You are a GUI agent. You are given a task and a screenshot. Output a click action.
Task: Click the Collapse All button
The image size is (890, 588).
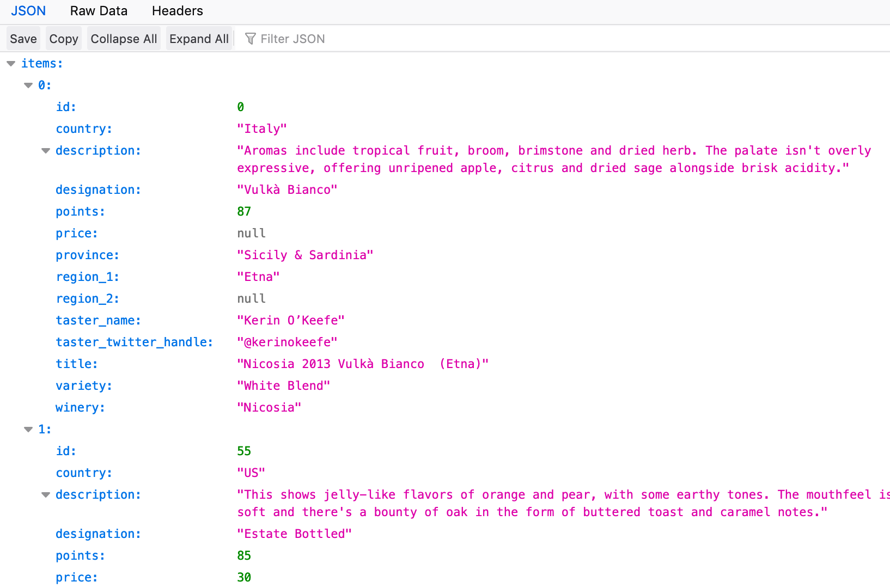[124, 38]
